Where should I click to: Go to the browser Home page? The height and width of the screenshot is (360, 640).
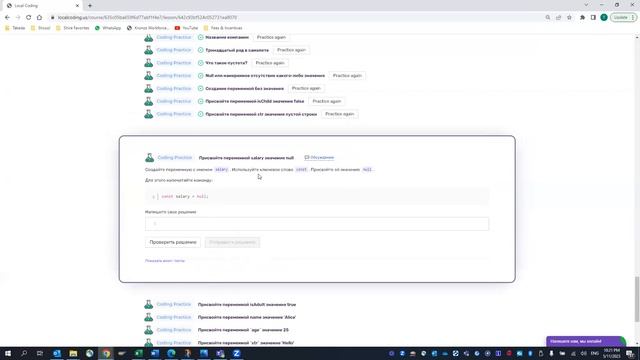[x=39, y=18]
